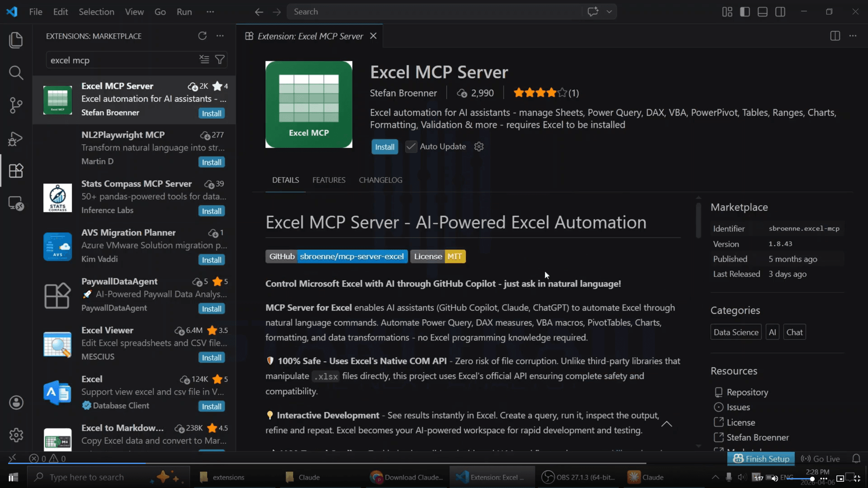868x488 pixels.
Task: Open Copilot chat icon in title bar
Action: tap(593, 12)
